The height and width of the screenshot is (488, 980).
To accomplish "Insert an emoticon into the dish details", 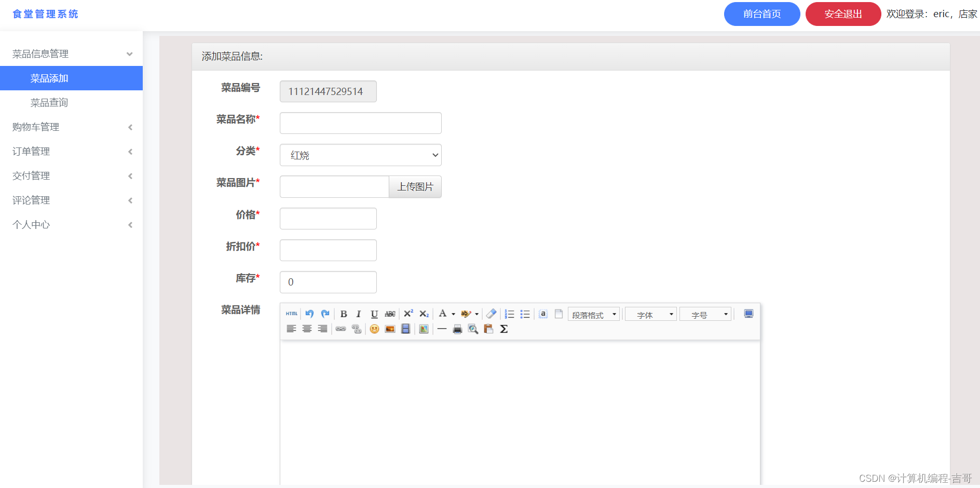I will click(x=374, y=329).
